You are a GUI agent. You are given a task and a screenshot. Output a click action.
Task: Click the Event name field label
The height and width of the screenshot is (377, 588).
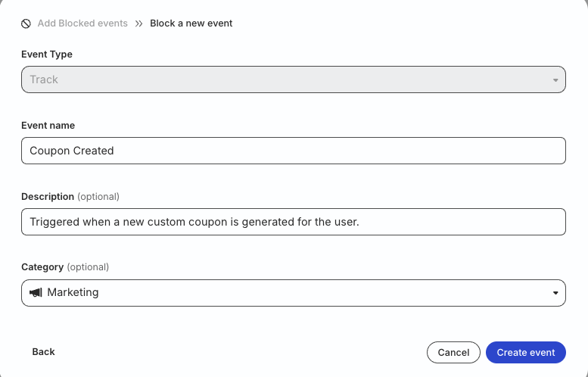pyautogui.click(x=48, y=126)
